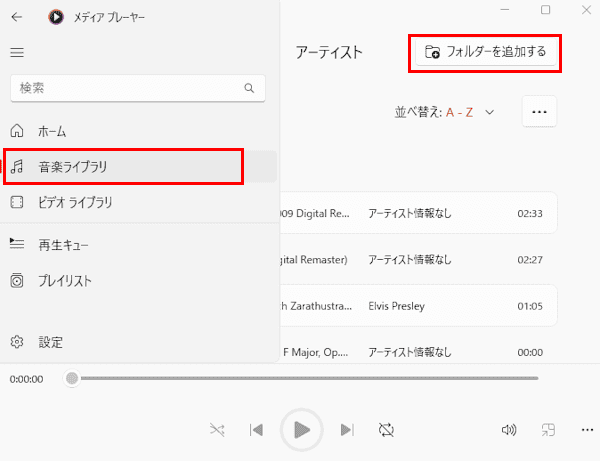Focus the 検索 search field
This screenshot has height=461, width=600.
point(138,88)
